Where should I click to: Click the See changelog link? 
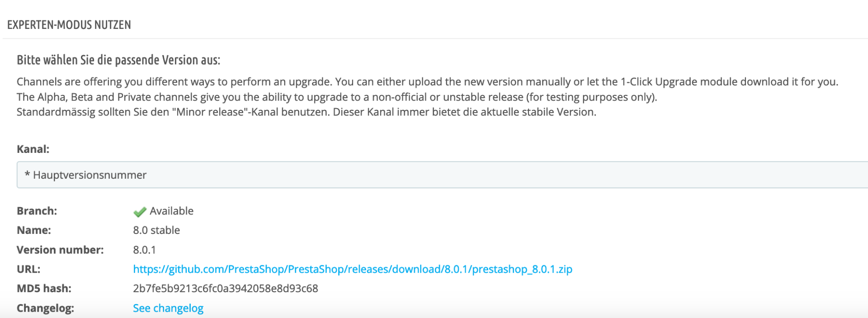pos(168,308)
